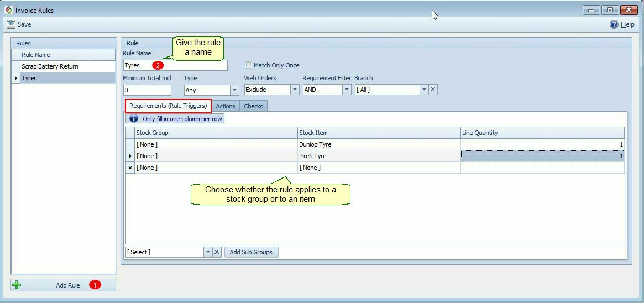Click the new row Stock Item [ None ] cell

tap(379, 168)
